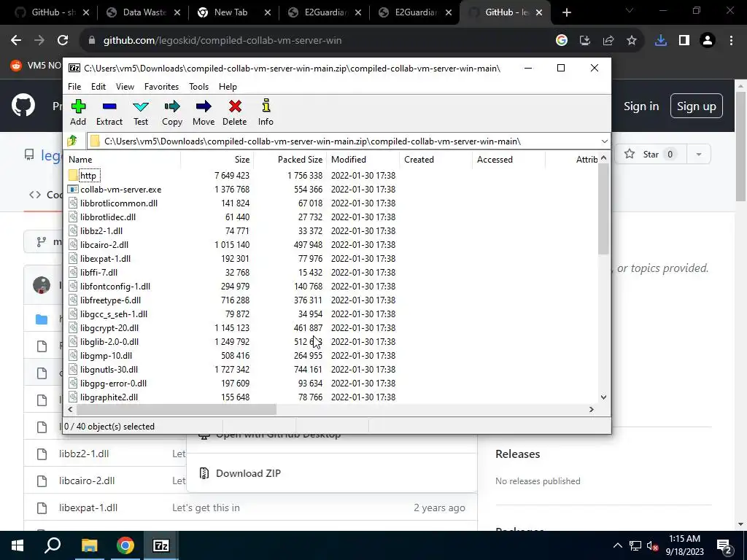Reload the page in Chrome
This screenshot has height=560, width=747.
(x=63, y=41)
